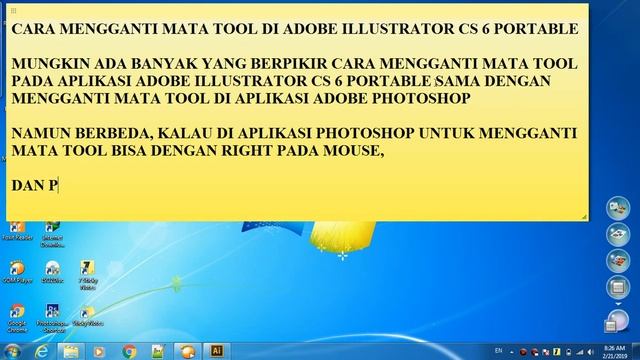The width and height of the screenshot is (640, 360).
Task: Open the EN language indicator
Action: 498,351
